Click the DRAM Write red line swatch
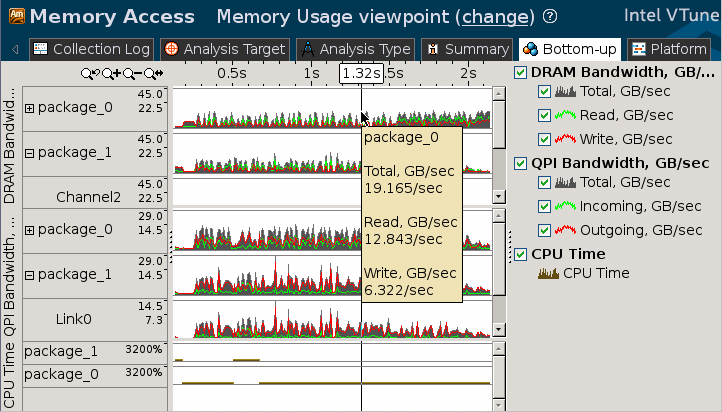 [x=566, y=139]
